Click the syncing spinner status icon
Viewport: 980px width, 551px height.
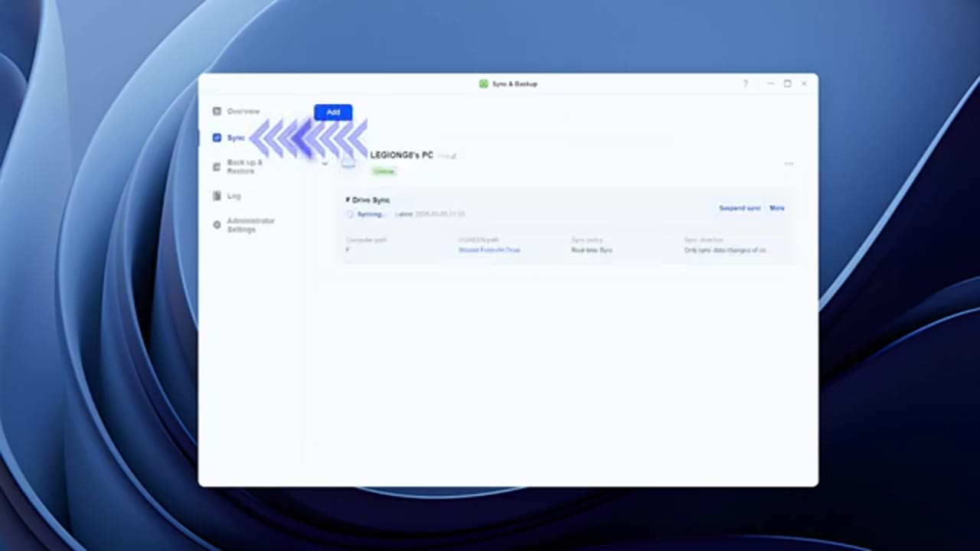pyautogui.click(x=350, y=214)
